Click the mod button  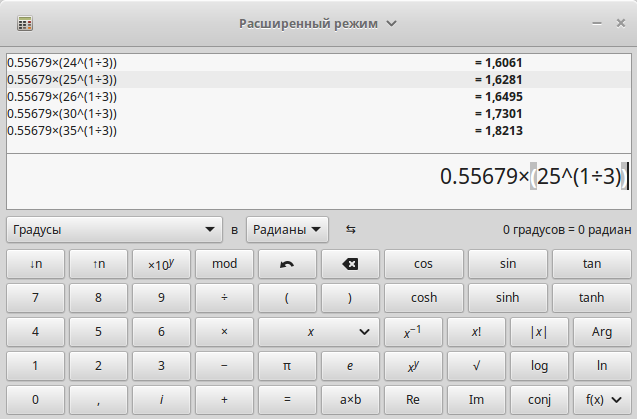pos(224,264)
